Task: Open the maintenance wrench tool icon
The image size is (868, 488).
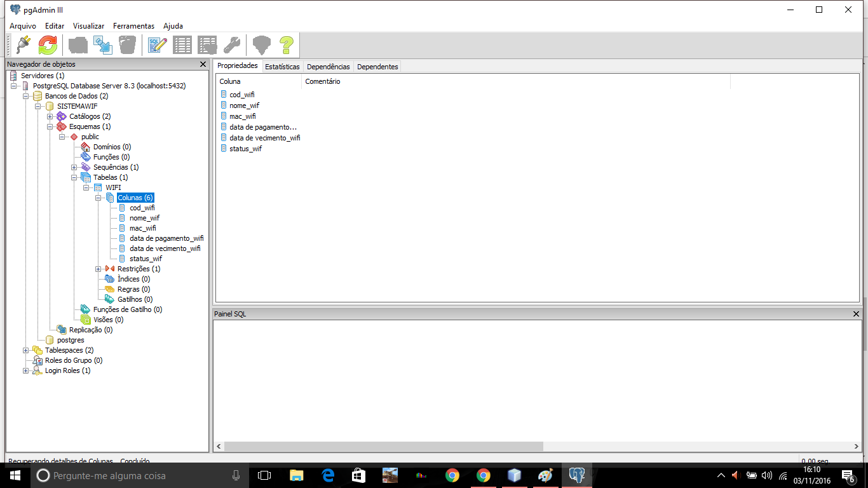Action: tap(231, 45)
